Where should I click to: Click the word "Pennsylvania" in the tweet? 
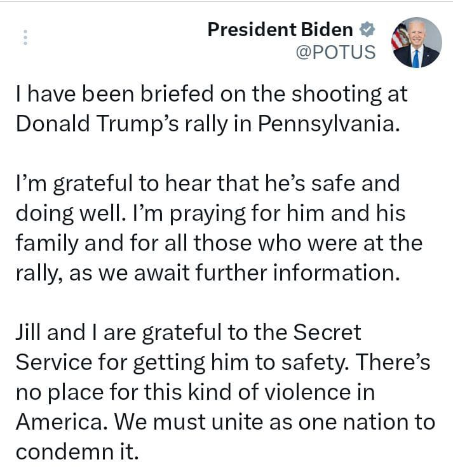coord(331,123)
